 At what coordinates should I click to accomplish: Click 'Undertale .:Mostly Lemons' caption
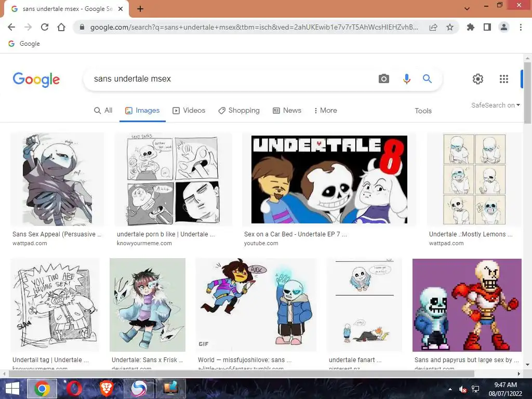(x=471, y=234)
